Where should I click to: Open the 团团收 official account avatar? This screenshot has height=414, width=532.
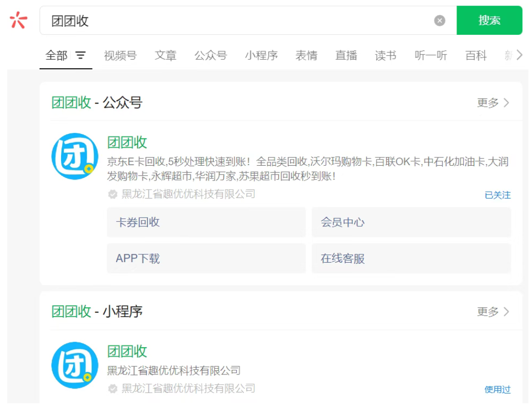tap(74, 156)
